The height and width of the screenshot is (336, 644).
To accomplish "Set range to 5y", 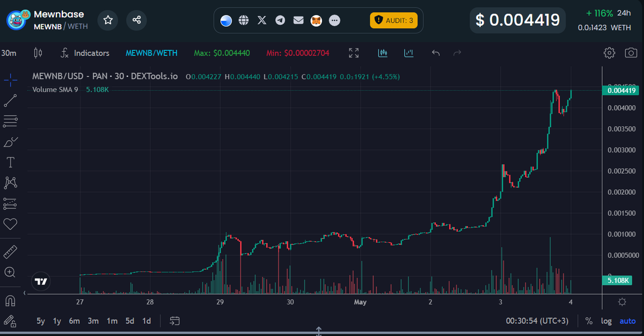I will coord(41,321).
